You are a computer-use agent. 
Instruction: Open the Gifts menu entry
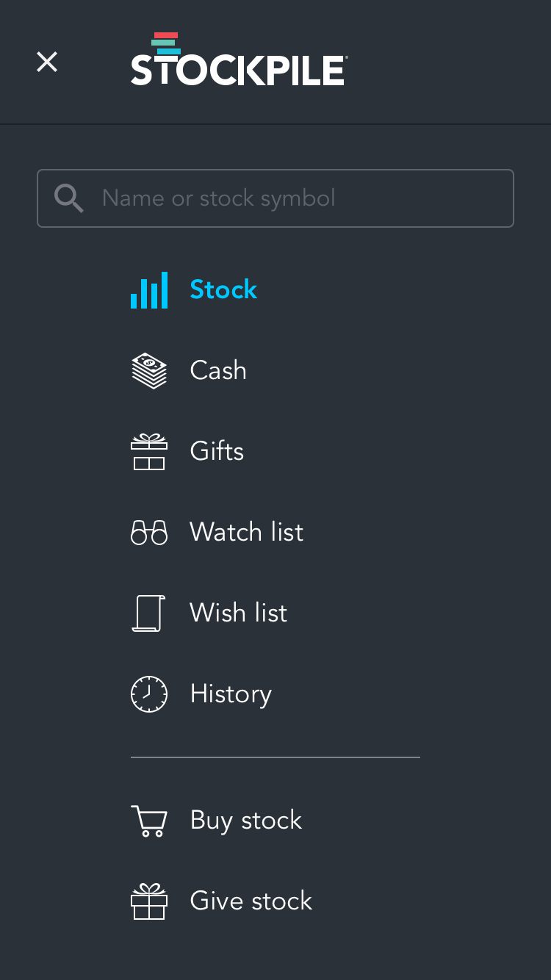point(217,452)
